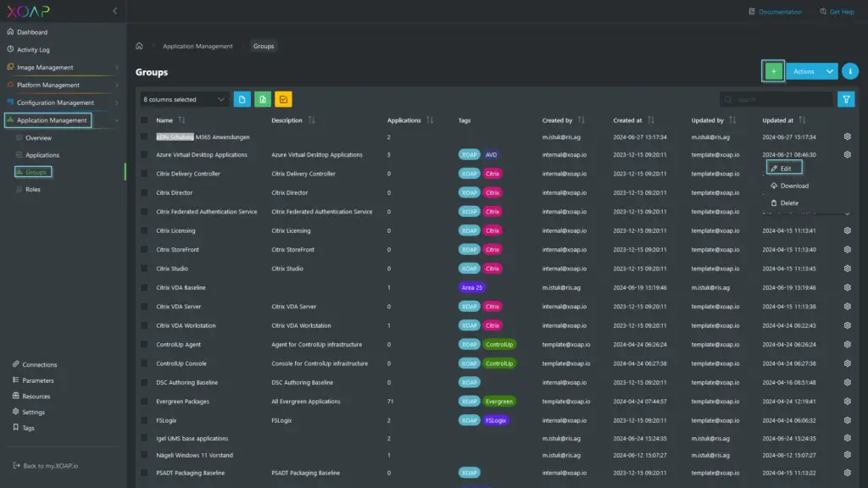Click the blue filter funnel icon
Viewport: 868px width, 488px height.
[x=846, y=100]
